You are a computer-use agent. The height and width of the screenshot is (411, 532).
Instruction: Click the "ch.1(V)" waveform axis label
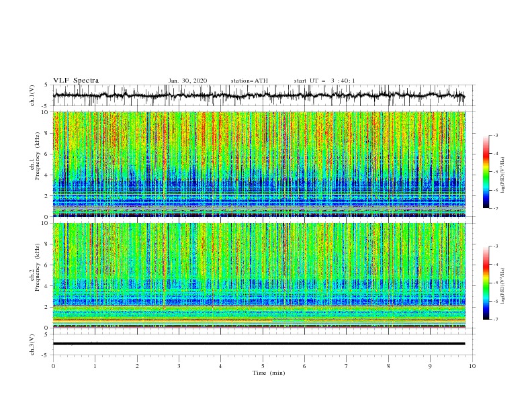[32, 95]
